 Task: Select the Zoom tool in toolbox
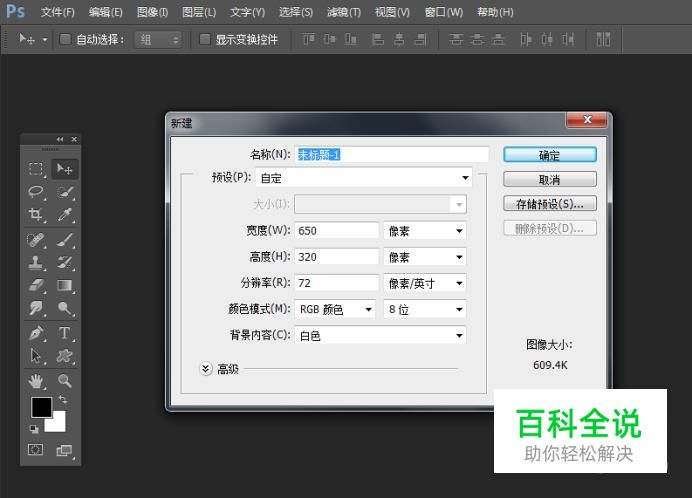point(65,380)
